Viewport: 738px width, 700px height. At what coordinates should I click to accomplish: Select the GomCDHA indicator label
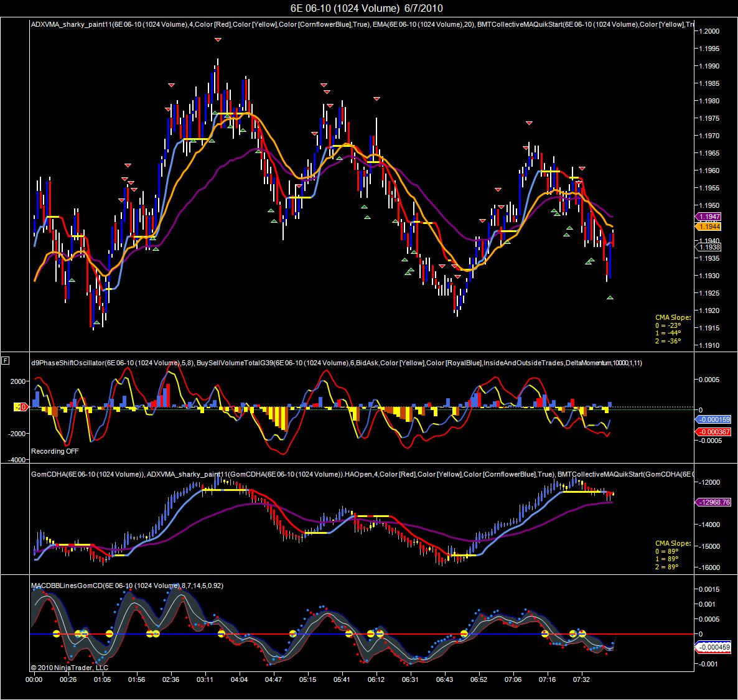coord(87,474)
